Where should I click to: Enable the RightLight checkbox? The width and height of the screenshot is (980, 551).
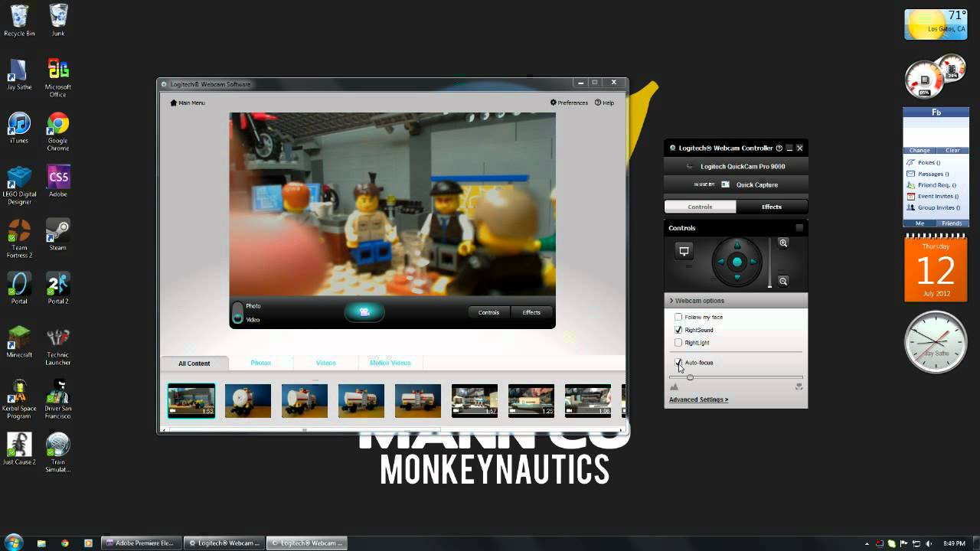click(678, 343)
